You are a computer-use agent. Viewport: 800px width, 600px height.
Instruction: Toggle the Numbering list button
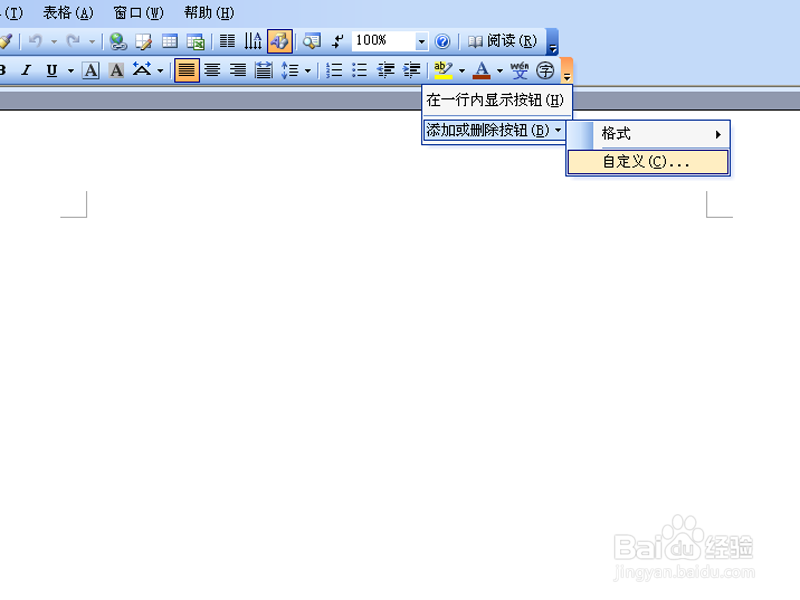pyautogui.click(x=334, y=70)
